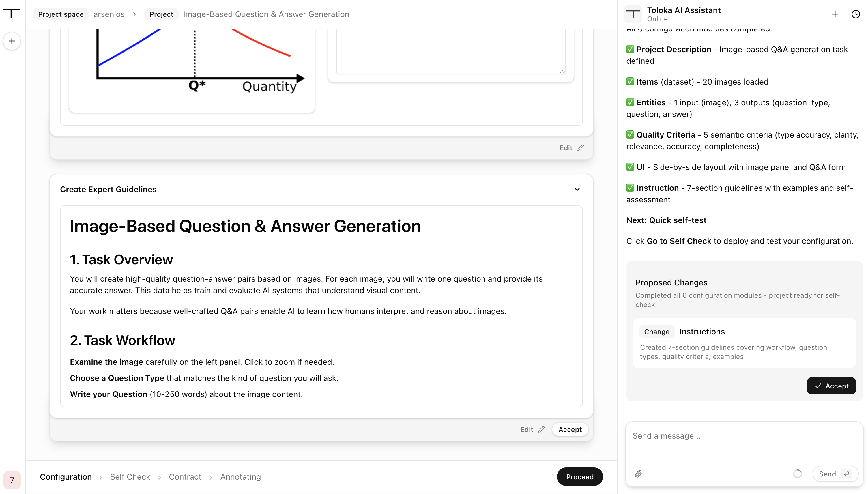Click the Proceed button
The height and width of the screenshot is (494, 868).
[580, 477]
